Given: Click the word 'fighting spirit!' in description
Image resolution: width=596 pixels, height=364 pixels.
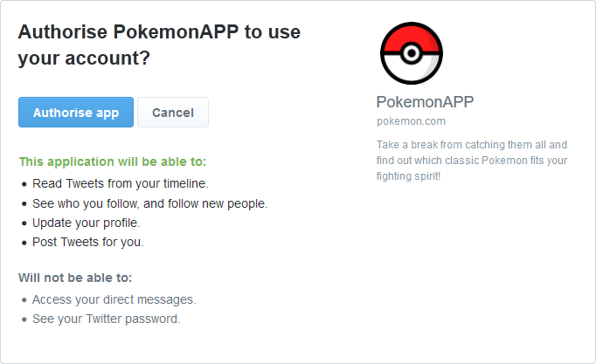Looking at the screenshot, I should (x=408, y=176).
